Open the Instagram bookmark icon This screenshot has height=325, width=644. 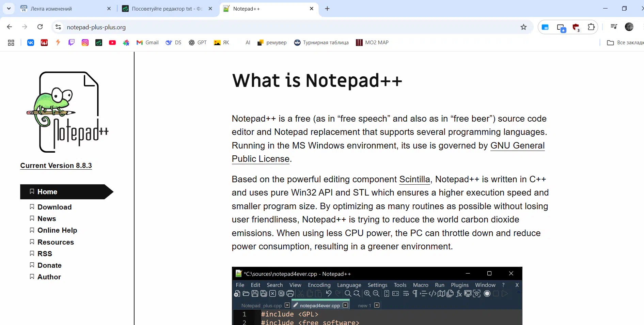pyautogui.click(x=85, y=43)
